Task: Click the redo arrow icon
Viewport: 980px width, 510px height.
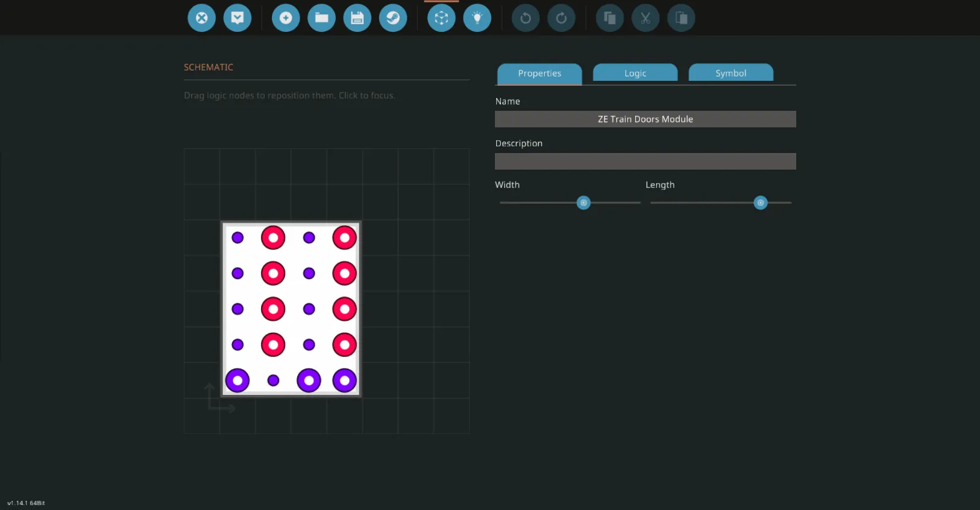Action: (x=561, y=18)
